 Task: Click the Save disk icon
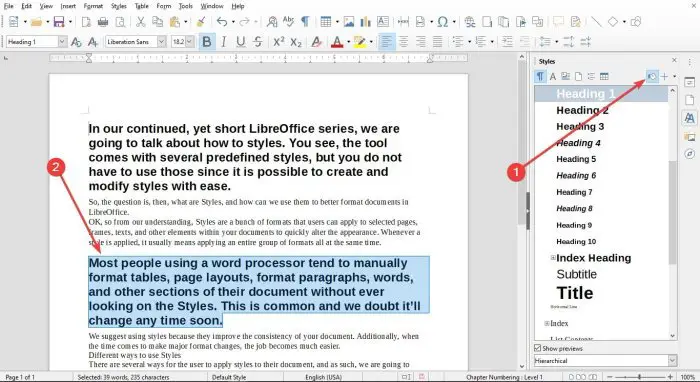(x=59, y=21)
